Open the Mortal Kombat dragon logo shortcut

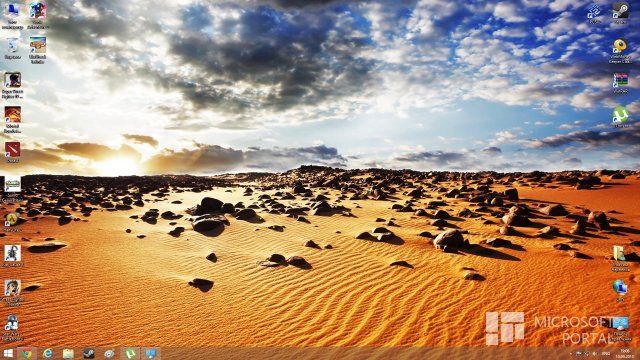[x=13, y=120]
